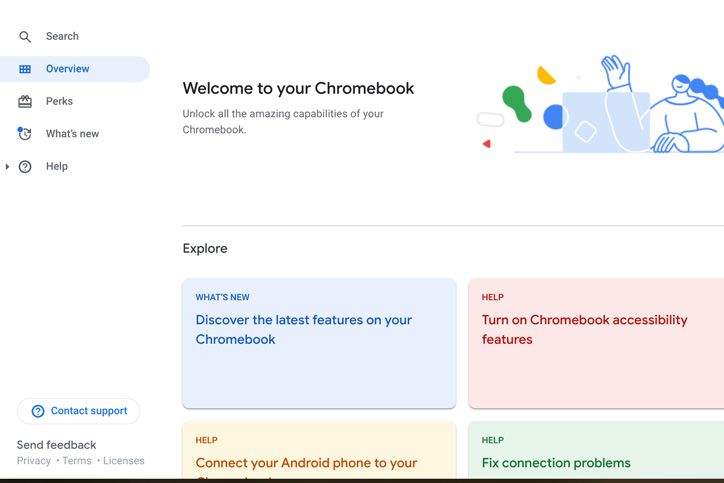The width and height of the screenshot is (724, 483).
Task: Click the Perks gift icon
Action: [25, 102]
